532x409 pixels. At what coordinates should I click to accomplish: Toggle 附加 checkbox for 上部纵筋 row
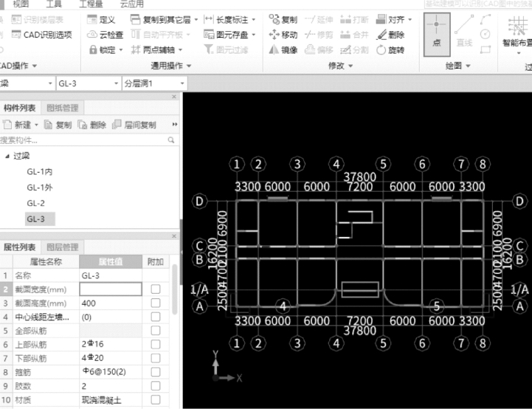pos(156,344)
